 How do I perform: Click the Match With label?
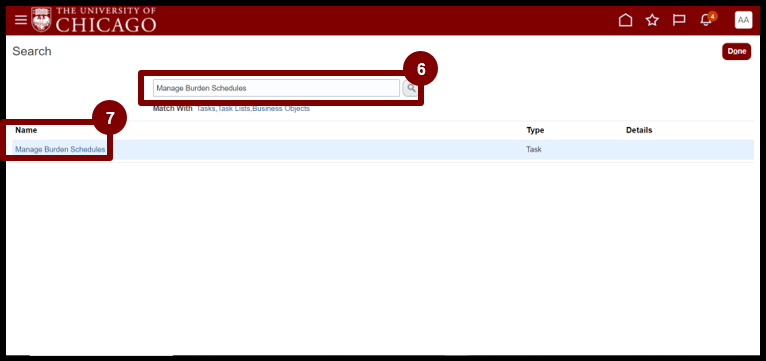tap(172, 108)
